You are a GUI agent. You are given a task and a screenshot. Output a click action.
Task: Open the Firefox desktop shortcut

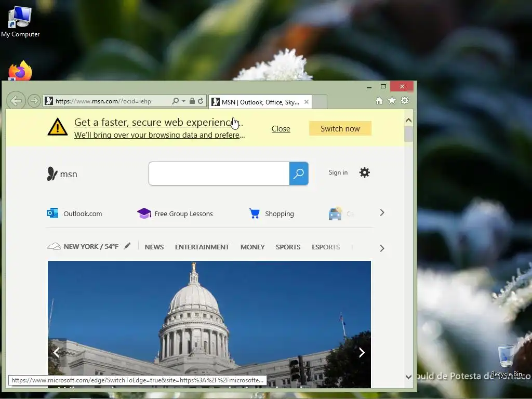tap(20, 71)
